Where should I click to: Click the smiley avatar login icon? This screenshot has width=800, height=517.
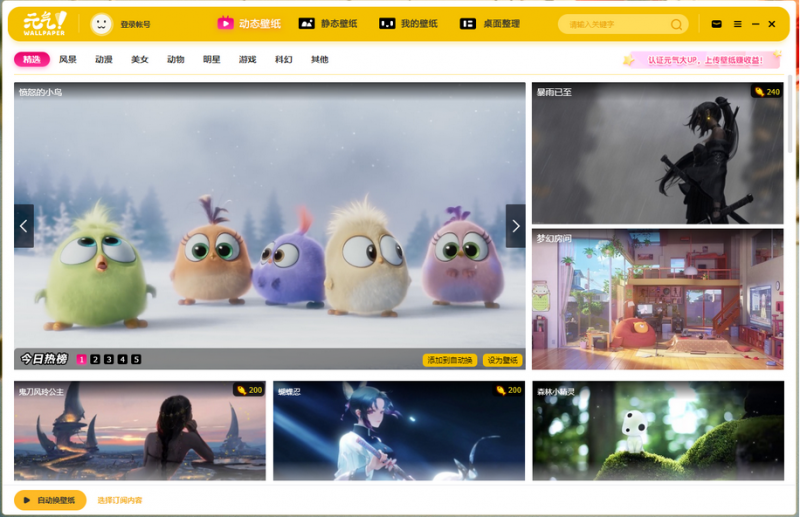[101, 24]
